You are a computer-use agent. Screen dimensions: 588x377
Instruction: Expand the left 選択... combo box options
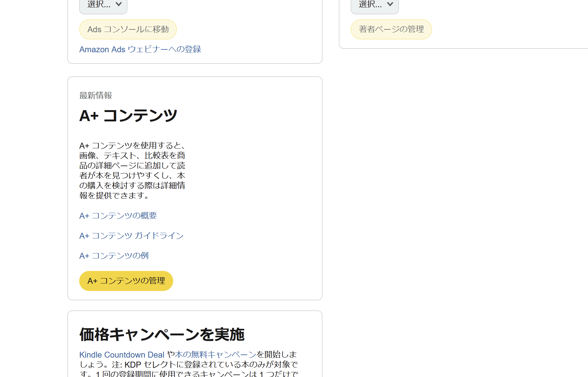pos(103,4)
